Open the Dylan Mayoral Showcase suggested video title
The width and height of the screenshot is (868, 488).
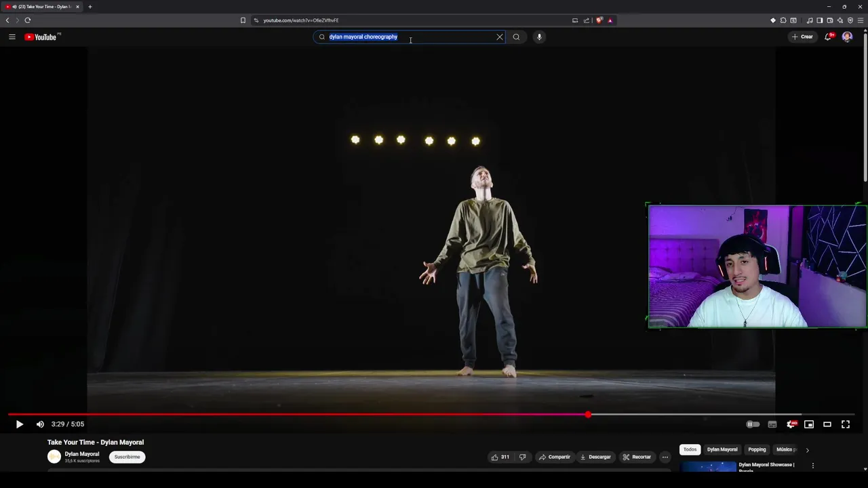[x=766, y=467]
